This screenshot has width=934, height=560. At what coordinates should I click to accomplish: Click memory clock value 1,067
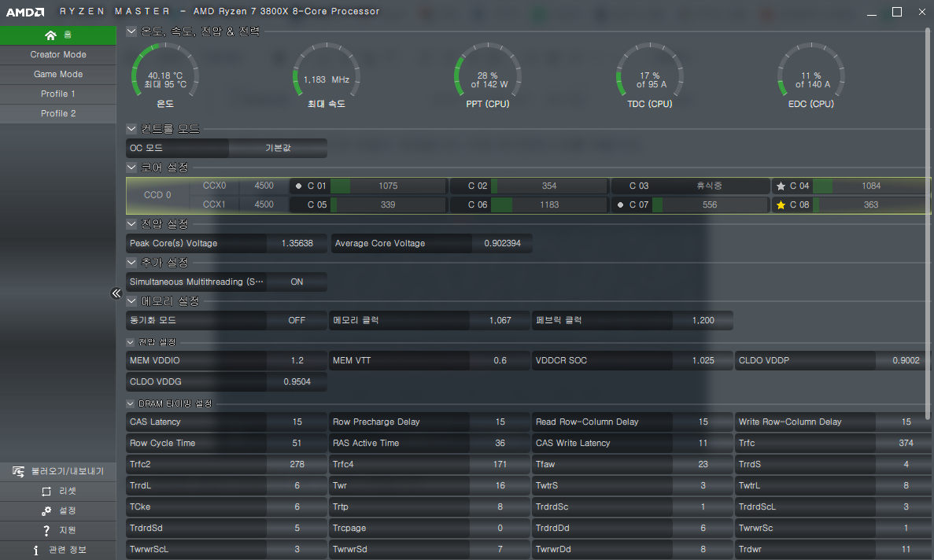click(500, 321)
